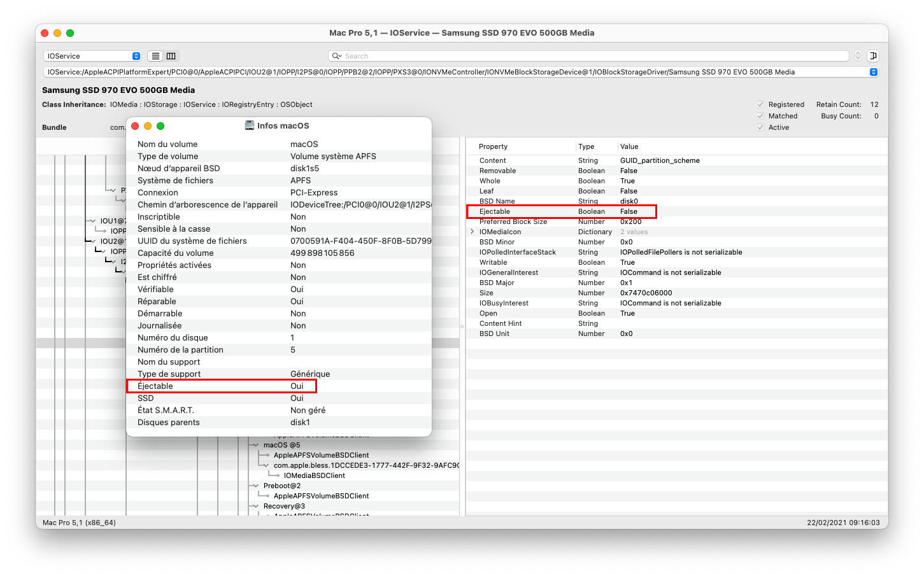Click the Size value 0x7470c06000
Screen dimensions: 924x576
[x=646, y=293]
